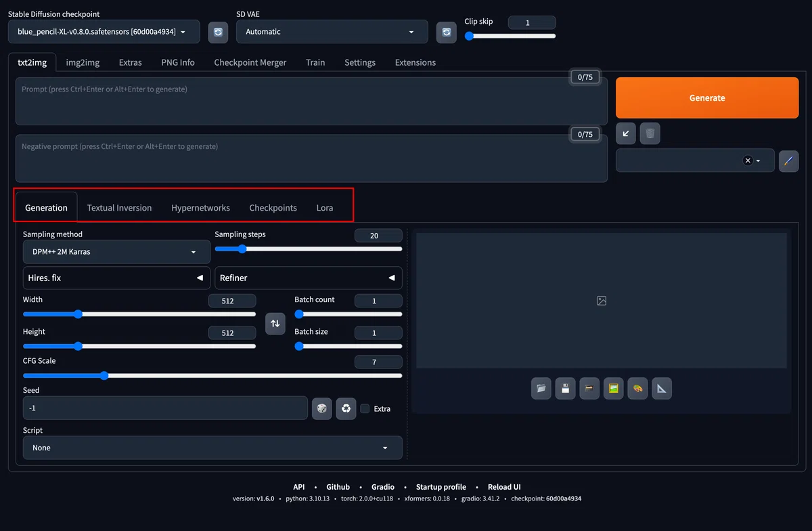Clear the prompt with the trash icon

tap(650, 133)
